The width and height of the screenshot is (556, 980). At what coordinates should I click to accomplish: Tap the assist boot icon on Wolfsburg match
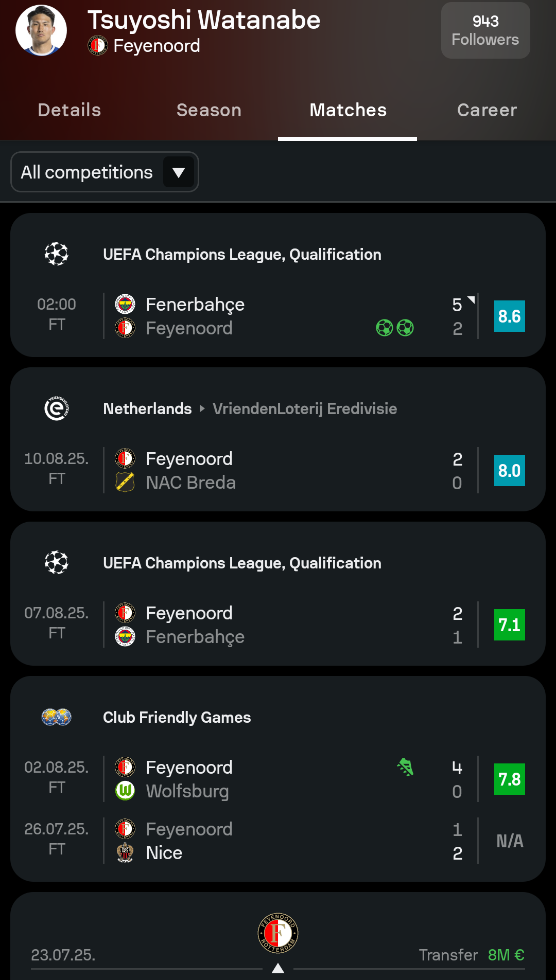coord(406,768)
